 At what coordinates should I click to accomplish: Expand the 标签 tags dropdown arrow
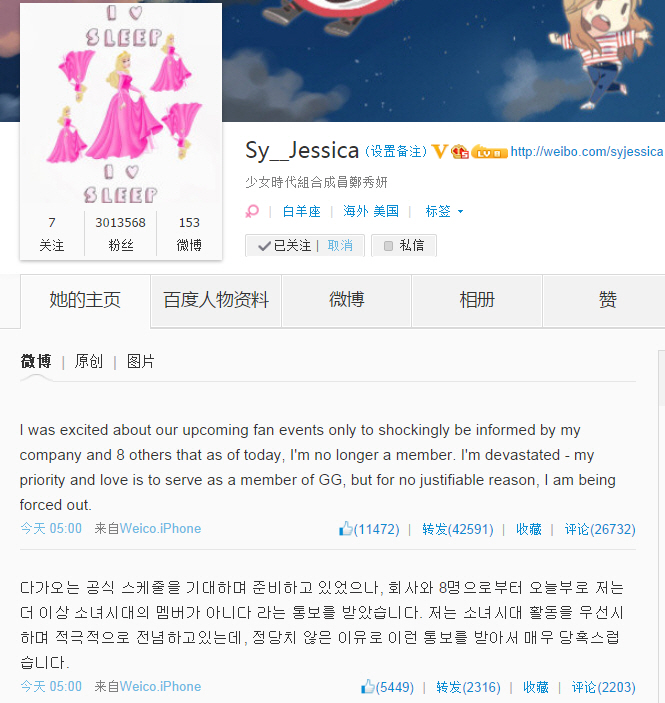[460, 211]
